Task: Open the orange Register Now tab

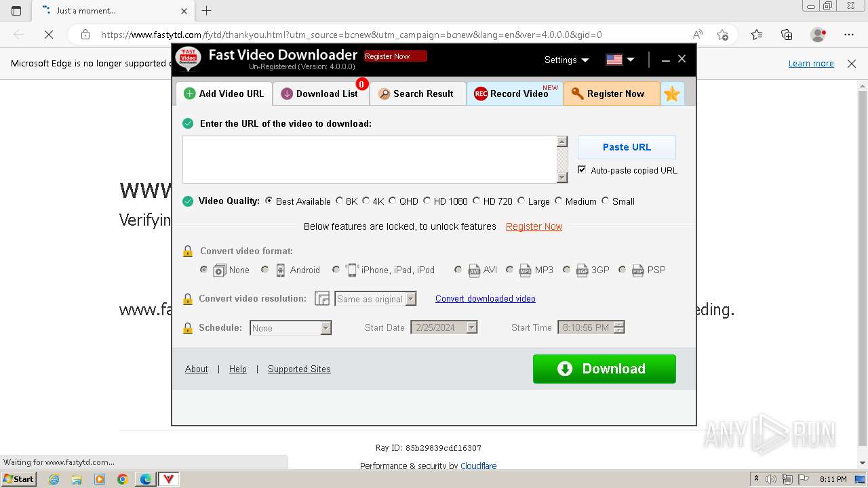Action: tap(612, 94)
